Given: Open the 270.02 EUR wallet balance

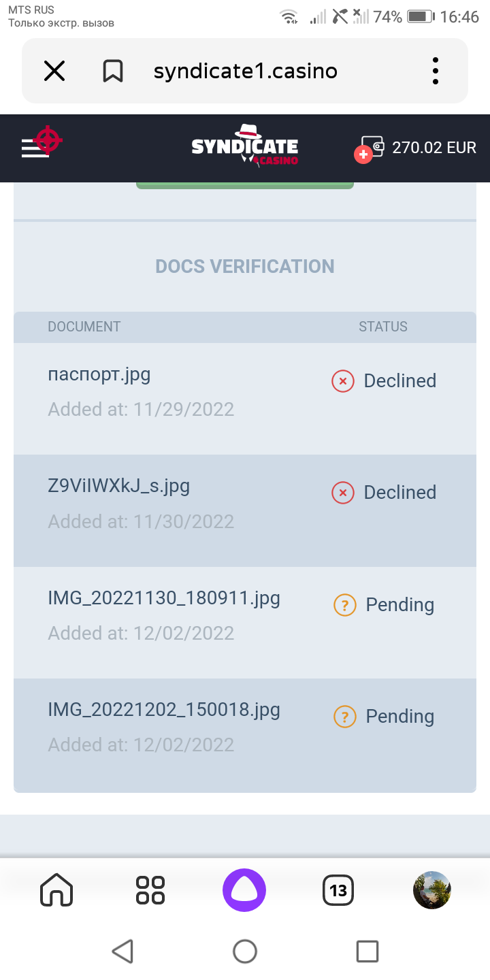Looking at the screenshot, I should click(x=434, y=148).
